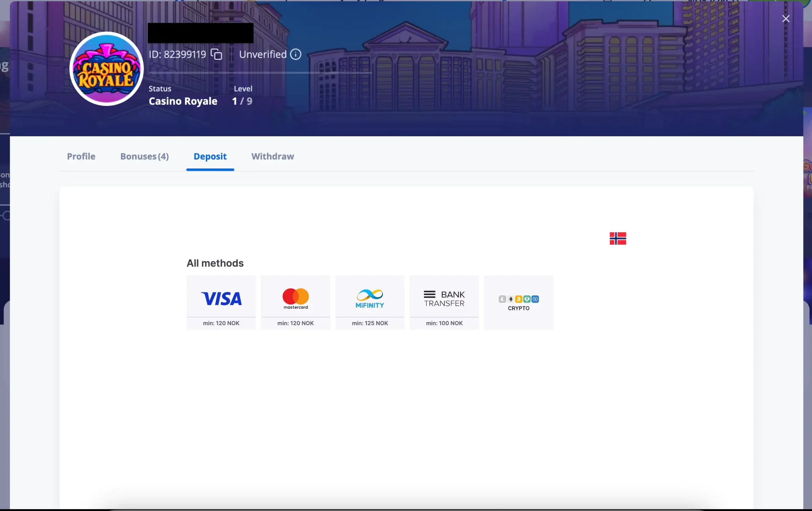Screen dimensions: 812x511
Task: Click the level 1 / 9 value
Action: coord(242,101)
